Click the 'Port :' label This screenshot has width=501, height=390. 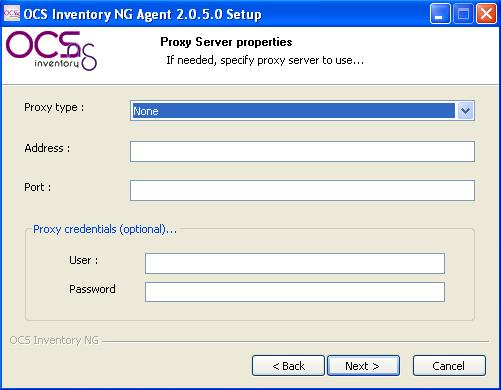(x=37, y=187)
